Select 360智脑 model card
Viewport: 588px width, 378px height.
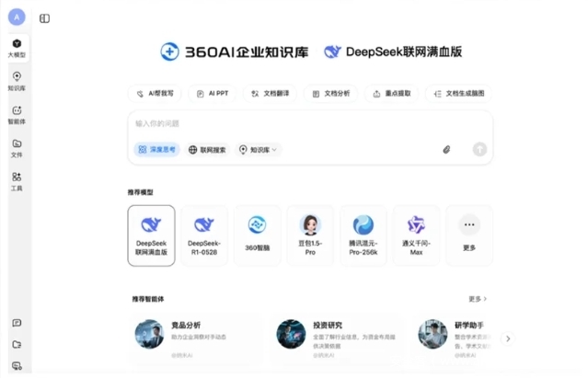(x=258, y=235)
